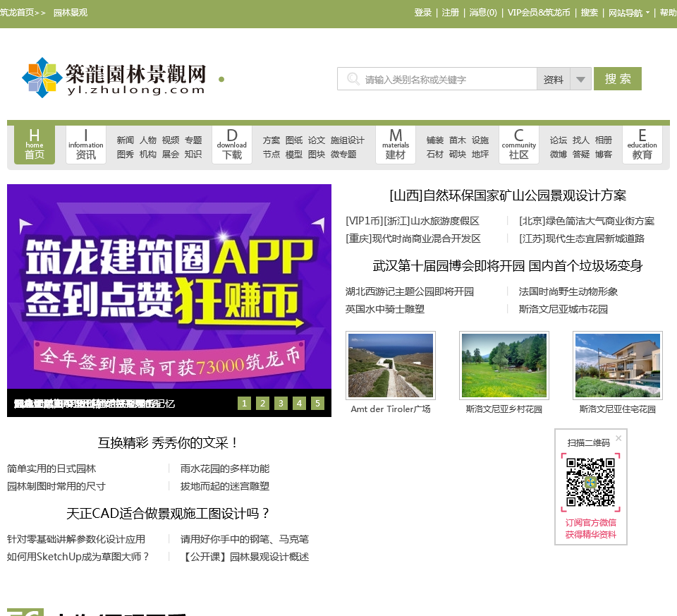The height and width of the screenshot is (616, 677).
Task: Open 雨水花园的多样功能 link
Action: [x=225, y=469]
